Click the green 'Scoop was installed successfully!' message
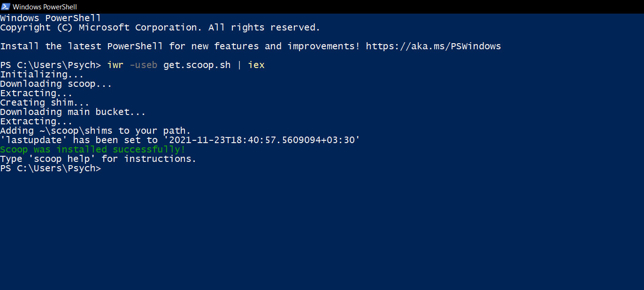This screenshot has width=644, height=290. tap(92, 149)
